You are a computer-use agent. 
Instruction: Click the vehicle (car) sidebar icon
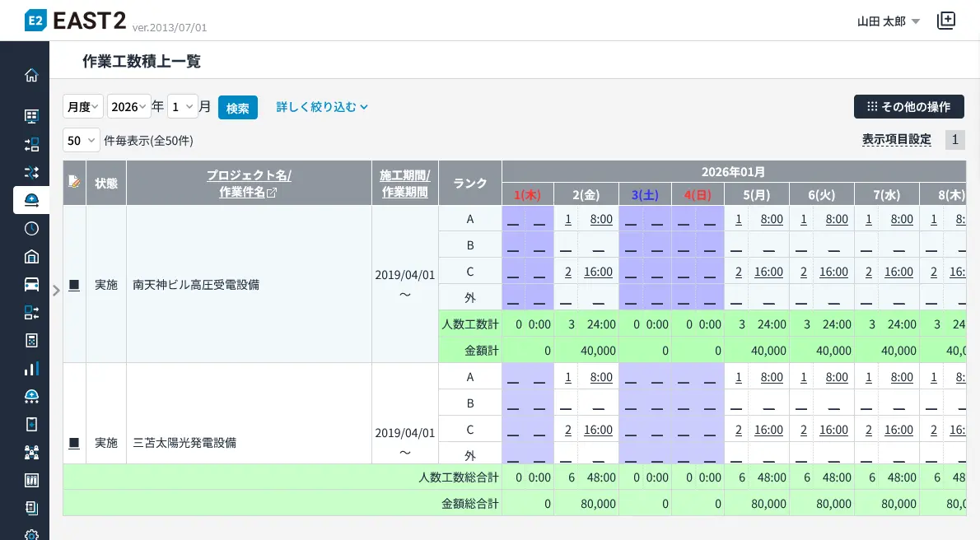[31, 284]
